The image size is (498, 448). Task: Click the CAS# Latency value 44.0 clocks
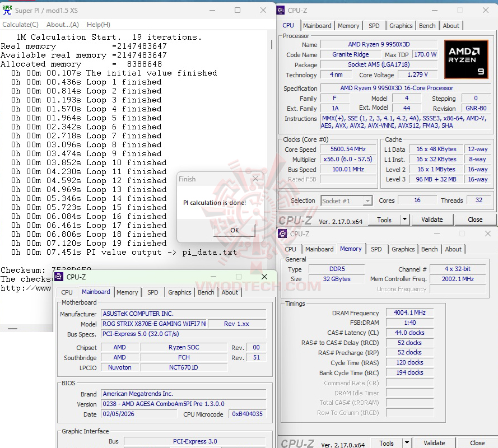tap(409, 333)
